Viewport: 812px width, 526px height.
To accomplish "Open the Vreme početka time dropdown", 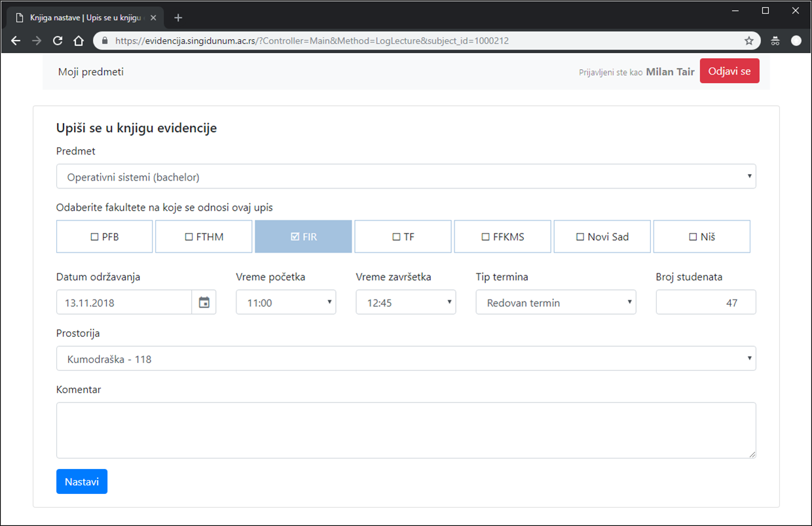I will 286,303.
